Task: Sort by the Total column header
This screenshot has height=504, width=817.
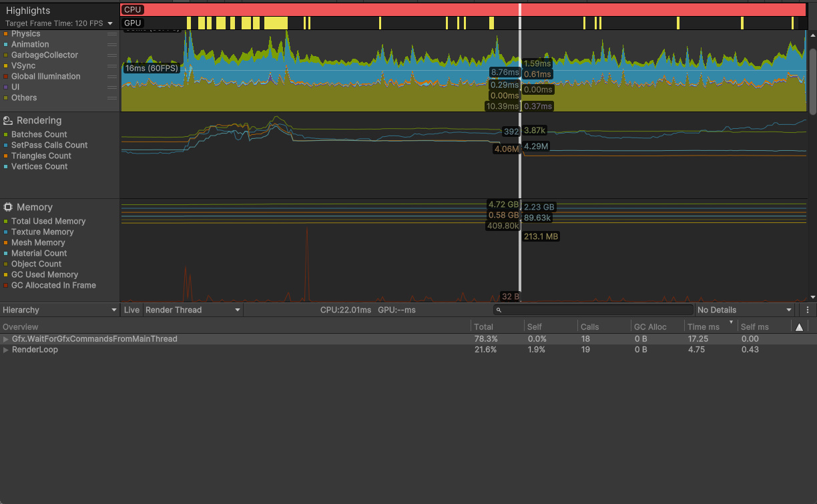Action: [497, 327]
